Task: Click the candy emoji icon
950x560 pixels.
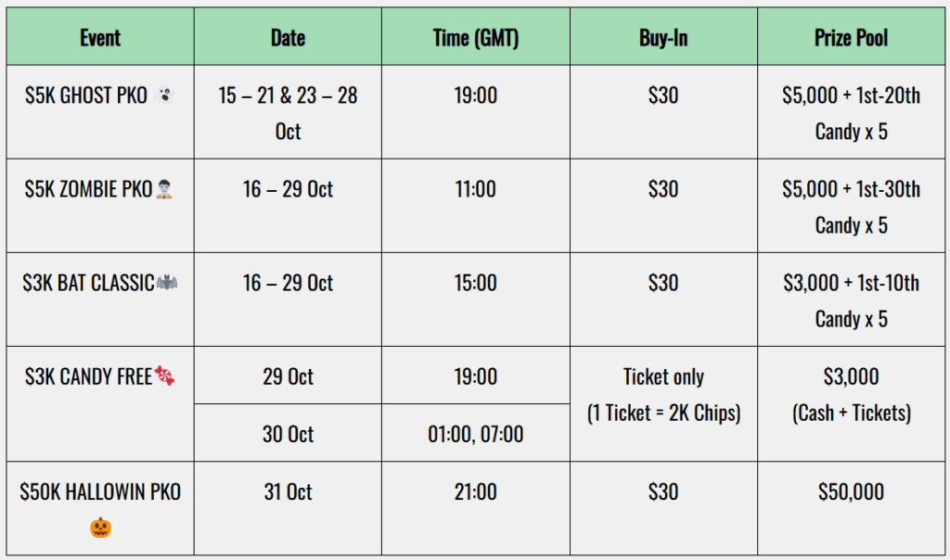Action: (x=166, y=376)
